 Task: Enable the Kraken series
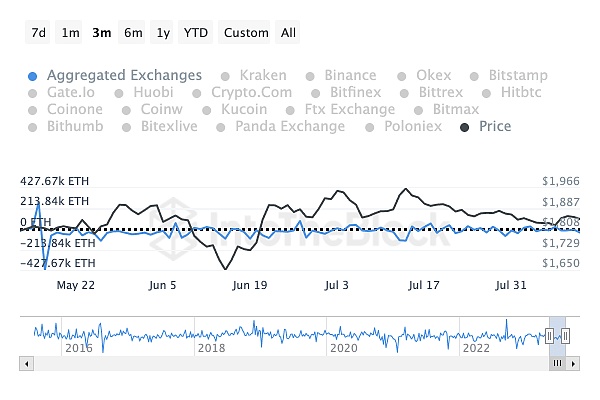(226, 75)
